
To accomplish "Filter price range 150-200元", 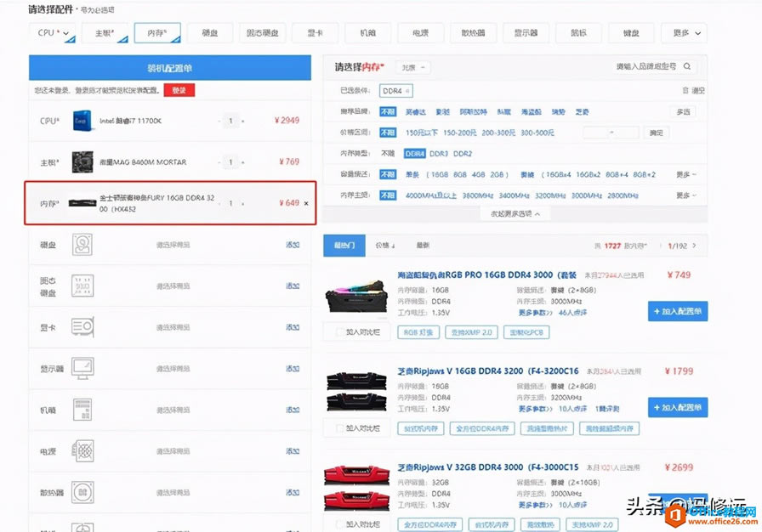I will point(460,133).
